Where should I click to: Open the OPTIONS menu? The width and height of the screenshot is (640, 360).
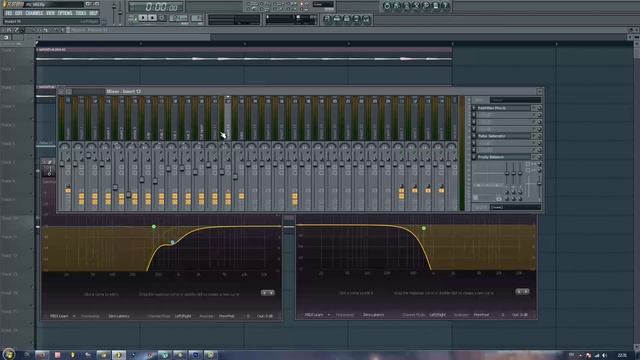coord(65,13)
